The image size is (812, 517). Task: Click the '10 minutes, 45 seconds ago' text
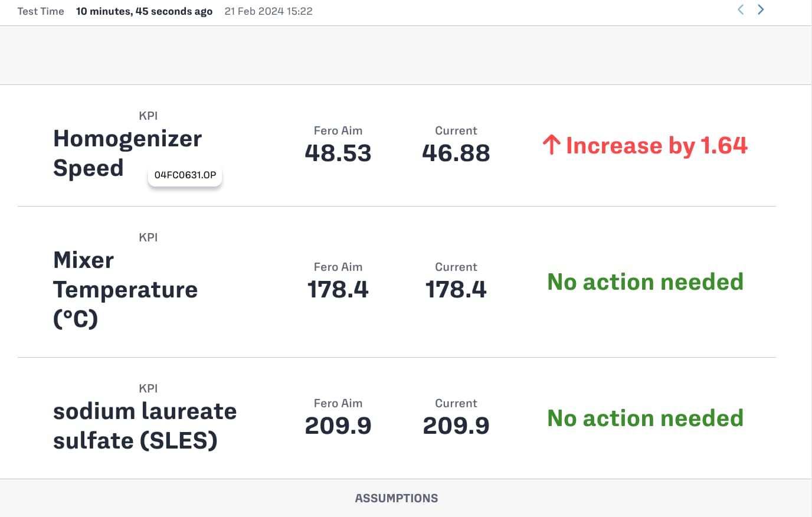(144, 11)
